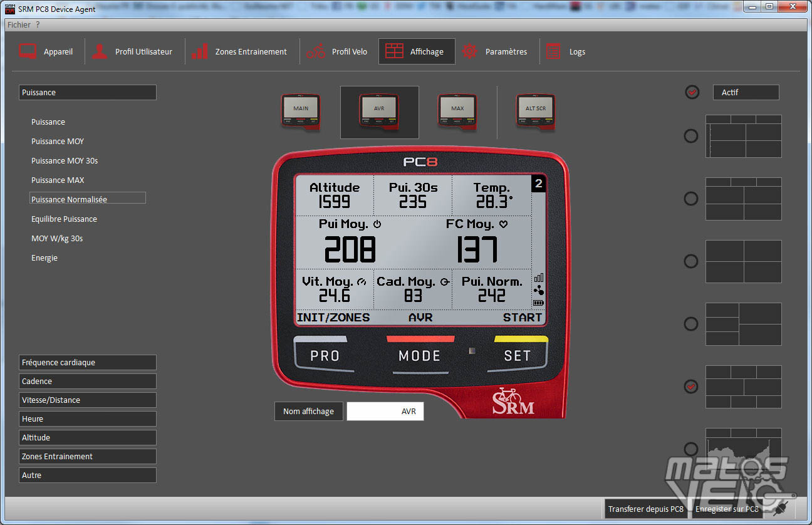Click the Profil Utilisateur person icon
812x525 pixels.
(99, 51)
